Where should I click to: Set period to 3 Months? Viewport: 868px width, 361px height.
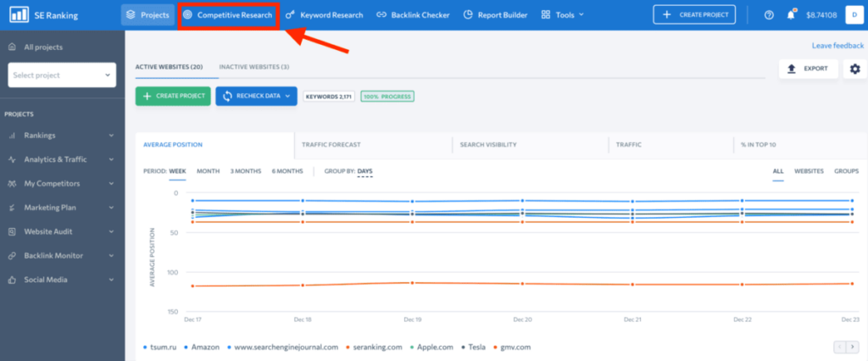(x=246, y=172)
